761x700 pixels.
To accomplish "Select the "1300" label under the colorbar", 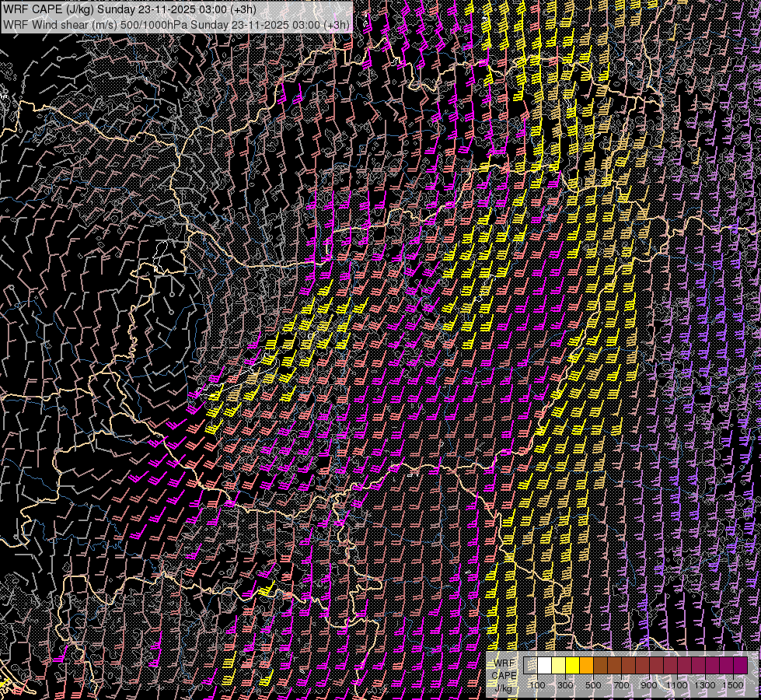I will click(x=704, y=685).
